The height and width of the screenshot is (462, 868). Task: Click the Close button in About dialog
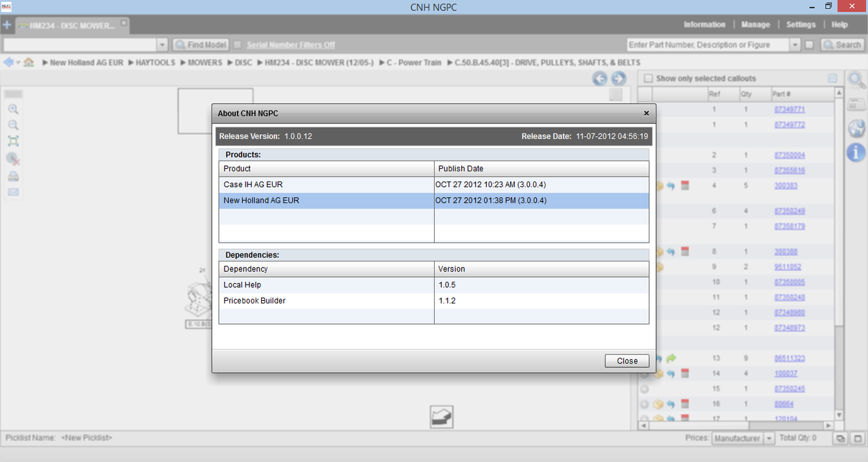click(x=627, y=361)
